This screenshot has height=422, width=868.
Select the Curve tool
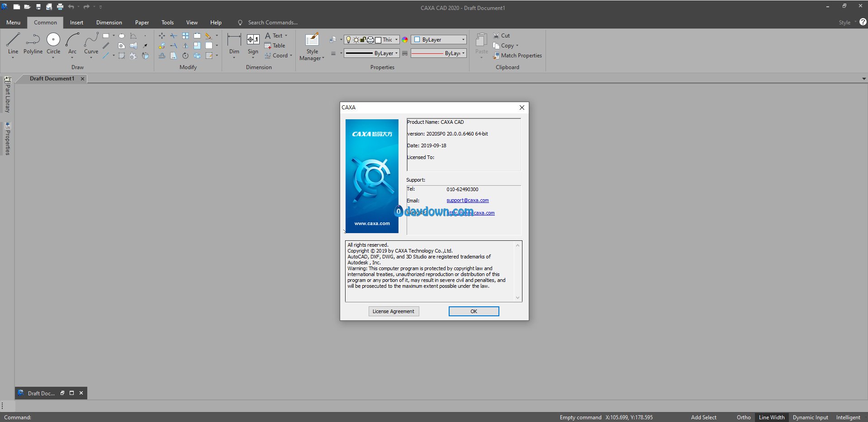click(x=91, y=44)
